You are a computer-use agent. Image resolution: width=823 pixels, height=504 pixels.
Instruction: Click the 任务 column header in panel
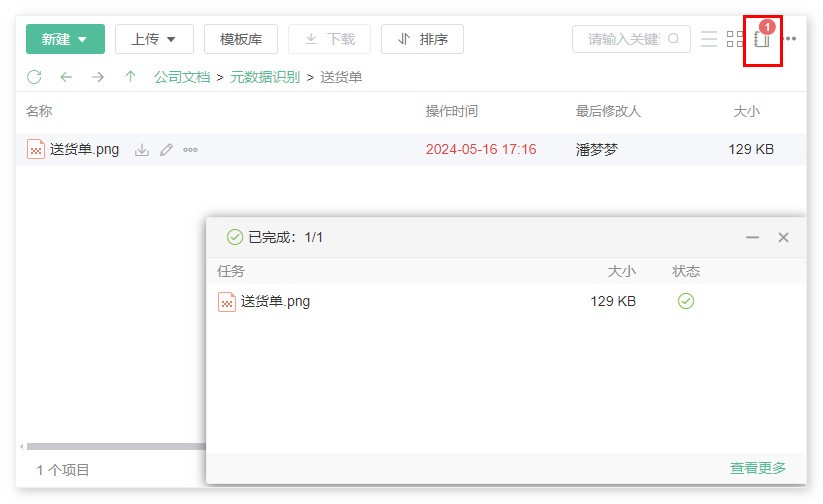tap(231, 271)
